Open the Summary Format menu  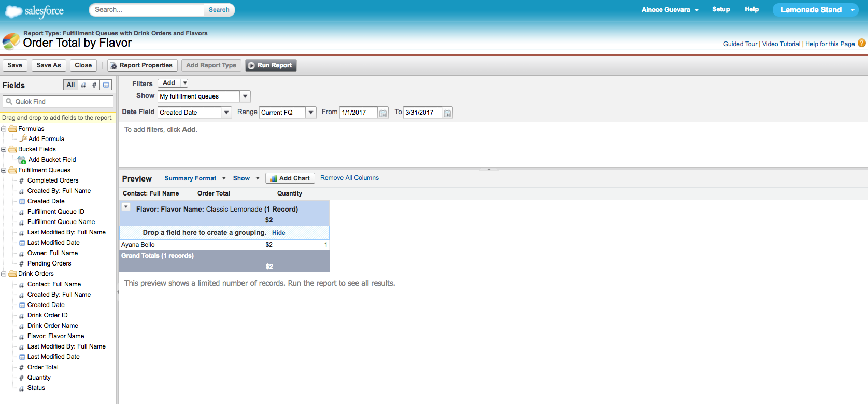tap(195, 178)
